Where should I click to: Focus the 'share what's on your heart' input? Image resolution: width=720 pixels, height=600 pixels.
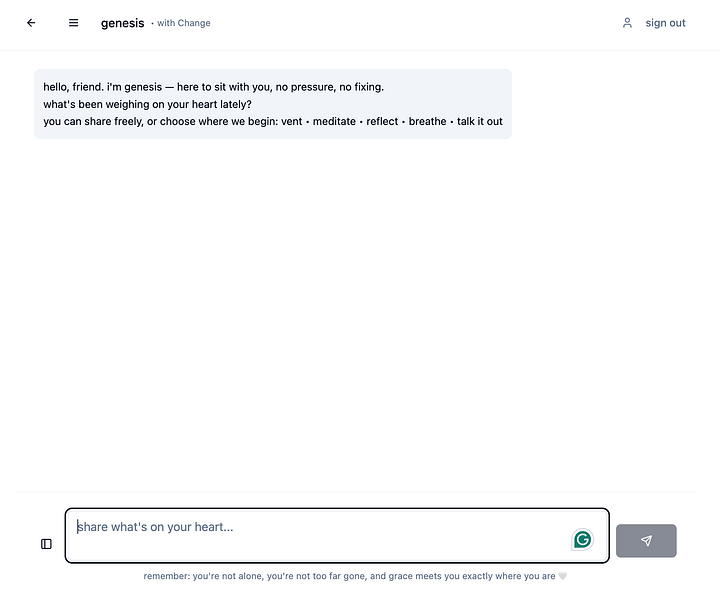click(x=337, y=535)
